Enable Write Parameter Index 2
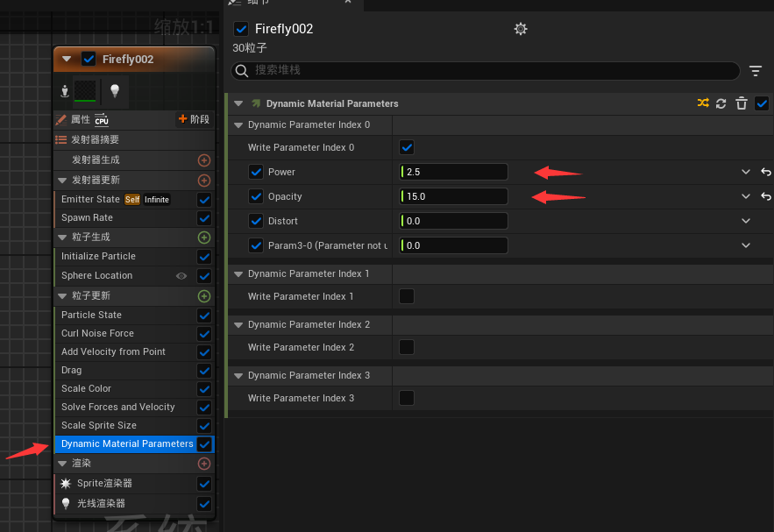The height and width of the screenshot is (532, 774). click(x=407, y=347)
